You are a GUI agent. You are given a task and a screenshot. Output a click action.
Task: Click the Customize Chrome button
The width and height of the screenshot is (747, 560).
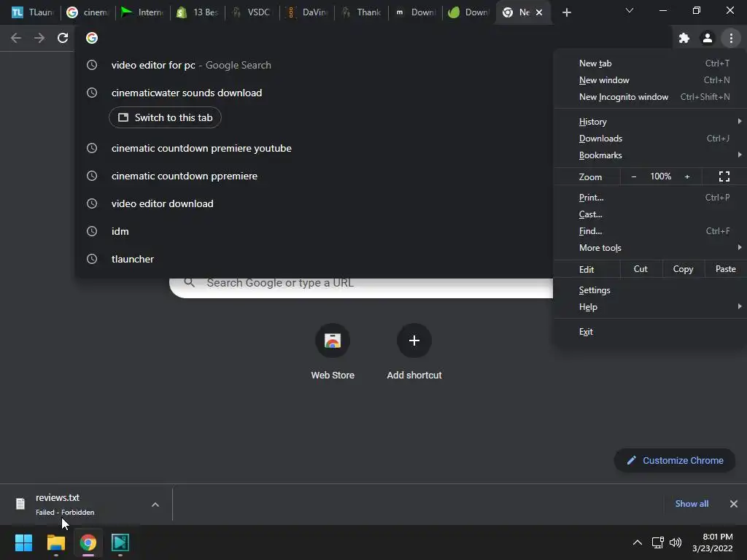(675, 461)
